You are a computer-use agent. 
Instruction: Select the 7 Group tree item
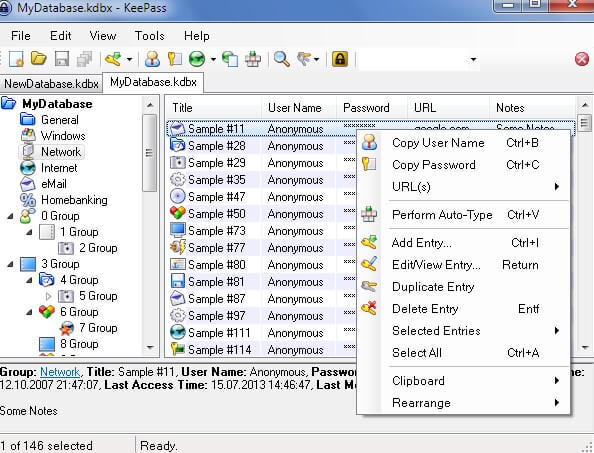click(x=98, y=328)
